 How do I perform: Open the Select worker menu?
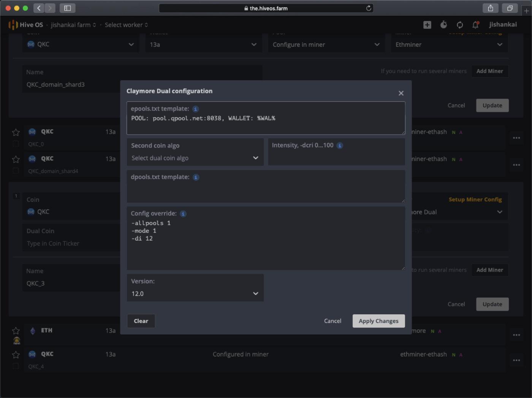pyautogui.click(x=126, y=25)
